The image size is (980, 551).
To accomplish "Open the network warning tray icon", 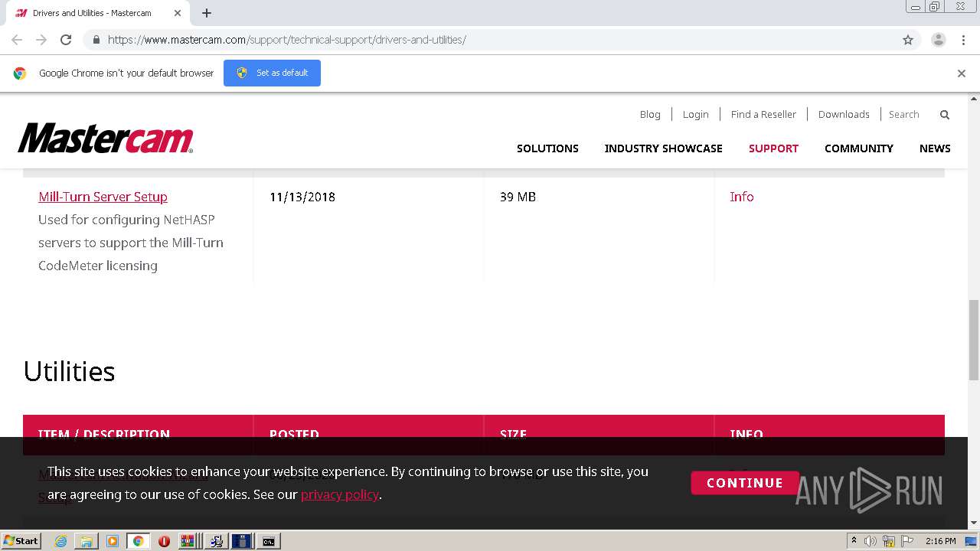I will pos(889,541).
